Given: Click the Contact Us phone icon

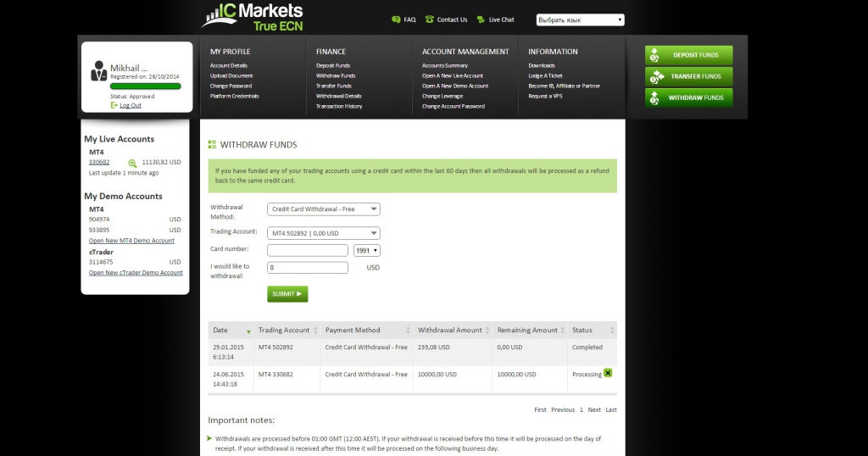Looking at the screenshot, I should click(x=430, y=19).
